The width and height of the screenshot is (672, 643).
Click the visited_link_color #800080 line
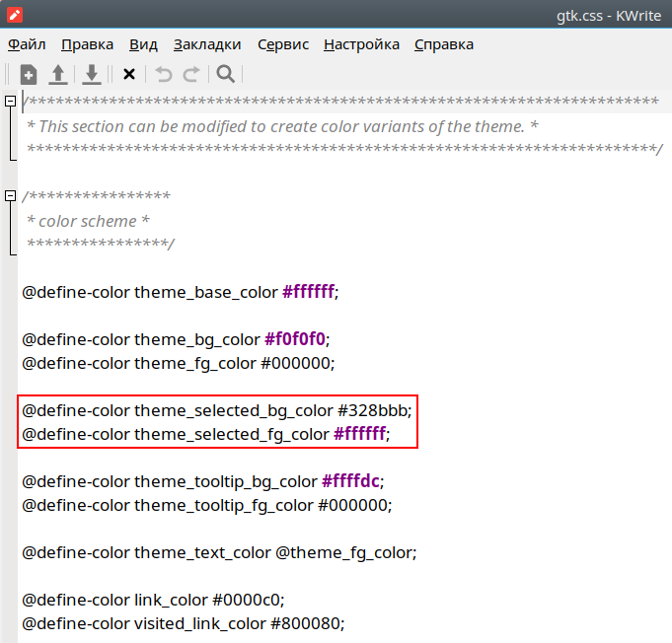[184, 623]
